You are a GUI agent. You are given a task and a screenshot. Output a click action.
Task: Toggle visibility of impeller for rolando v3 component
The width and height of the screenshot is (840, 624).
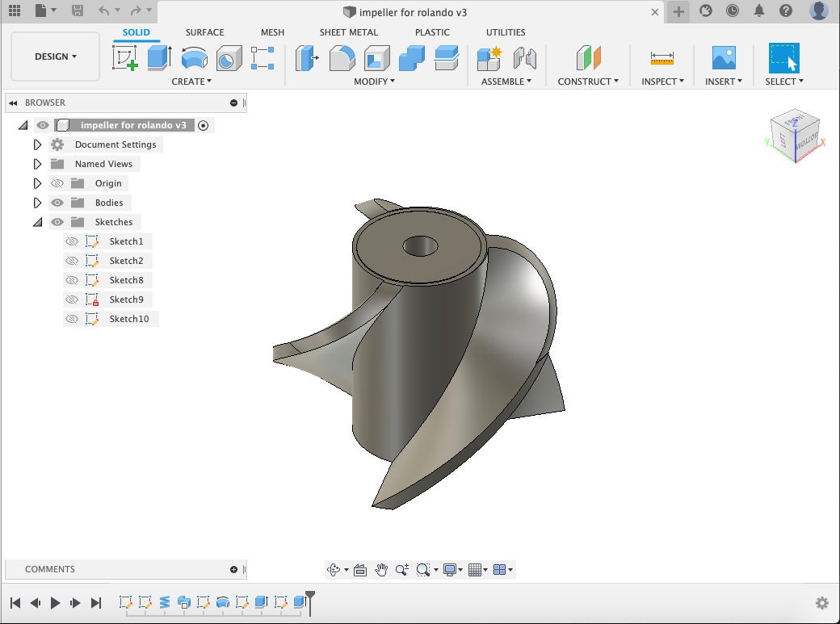click(x=42, y=125)
